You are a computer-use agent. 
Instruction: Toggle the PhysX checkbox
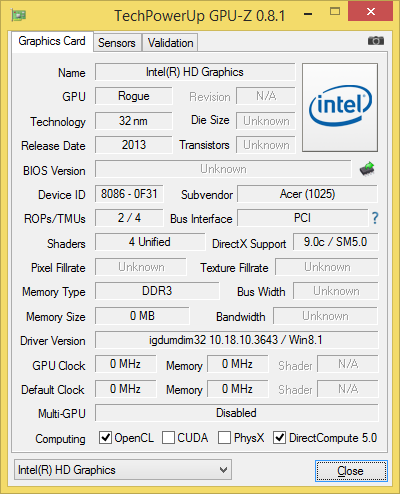(224, 437)
